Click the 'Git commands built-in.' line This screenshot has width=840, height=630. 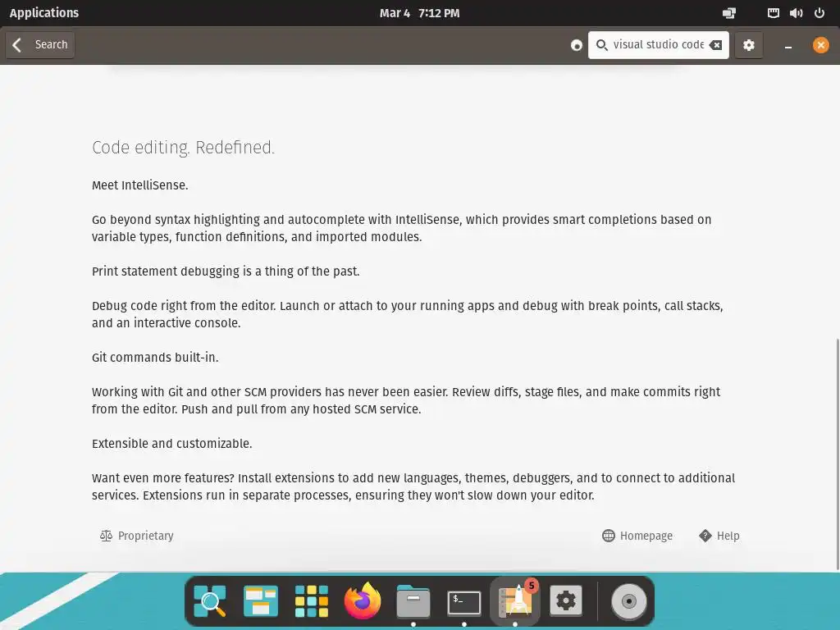click(155, 358)
